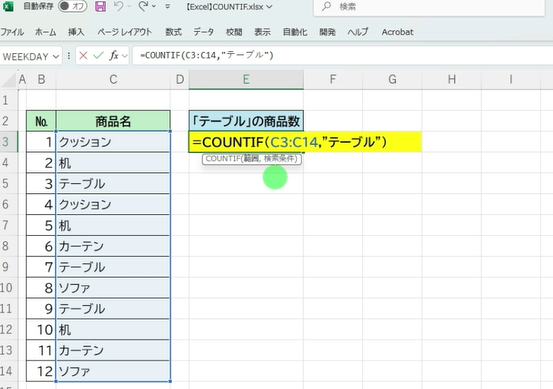The width and height of the screenshot is (553, 389).
Task: Click the 「テーブル」の商品数 header cell
Action: click(x=246, y=121)
